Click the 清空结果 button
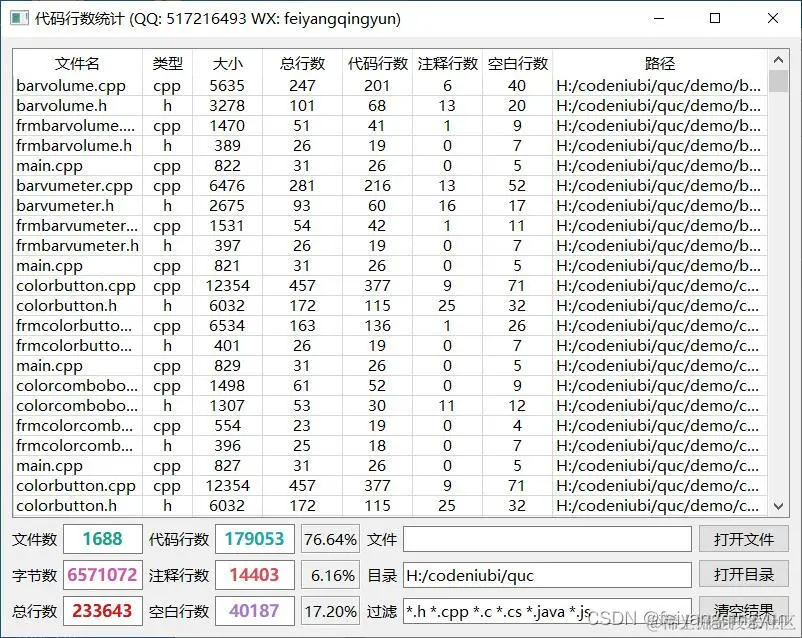The height and width of the screenshot is (638, 802). [744, 610]
